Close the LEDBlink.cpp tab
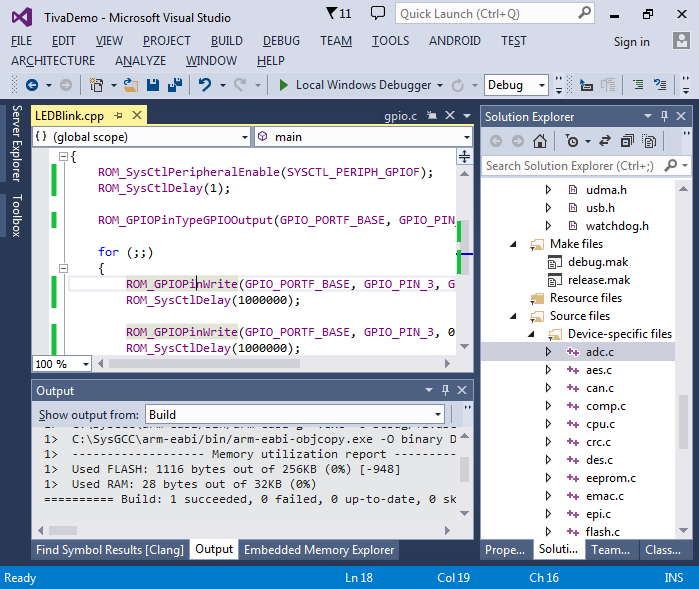The width and height of the screenshot is (699, 589). [137, 115]
